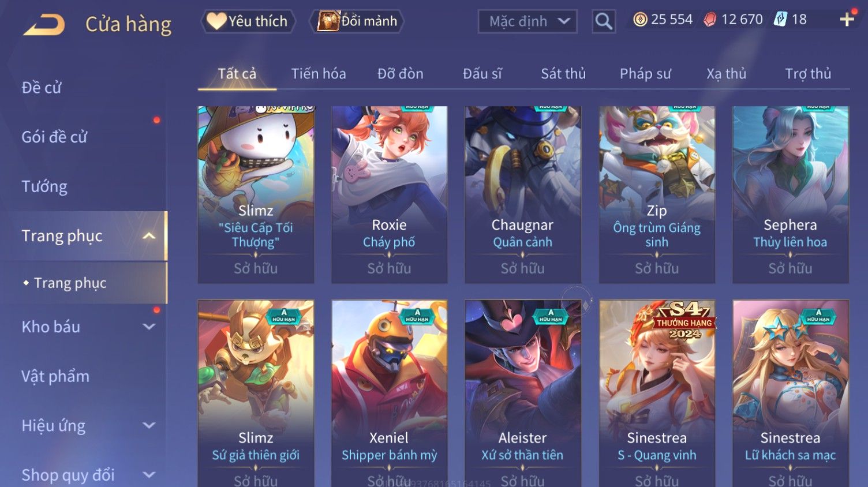The width and height of the screenshot is (868, 487).
Task: Expand the Kho báu sidebar section
Action: pyautogui.click(x=149, y=327)
